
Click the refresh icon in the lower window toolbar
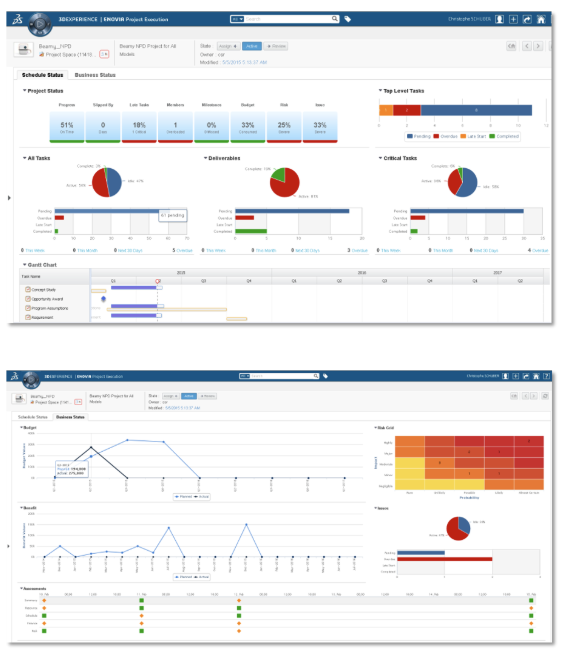point(545,396)
